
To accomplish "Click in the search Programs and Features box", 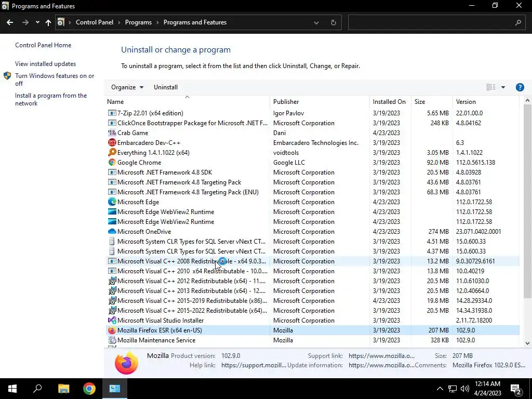I will tap(431, 23).
